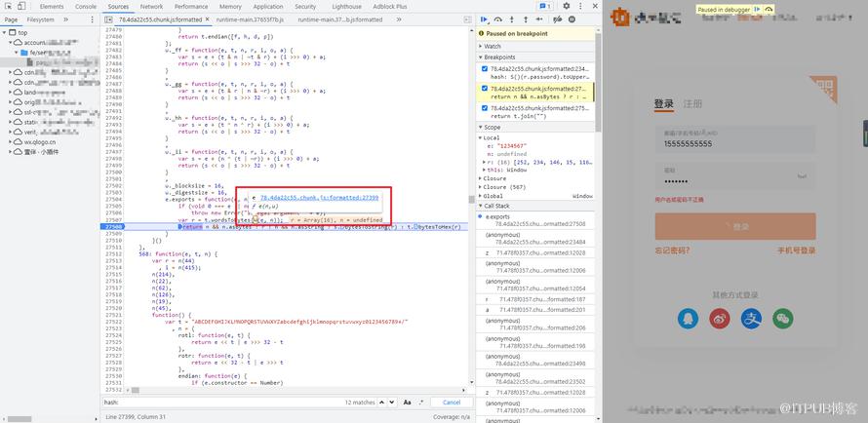This screenshot has height=423, width=868.
Task: Open the Performance tab
Action: click(189, 7)
